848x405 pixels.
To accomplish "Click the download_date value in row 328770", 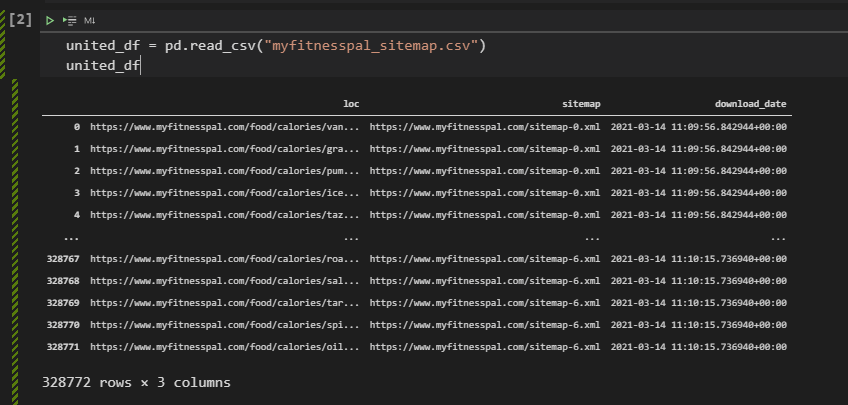I will pos(699,325).
